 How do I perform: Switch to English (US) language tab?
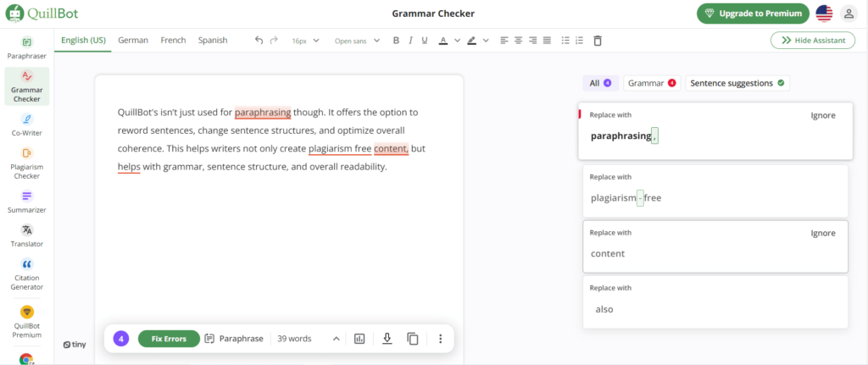(83, 41)
